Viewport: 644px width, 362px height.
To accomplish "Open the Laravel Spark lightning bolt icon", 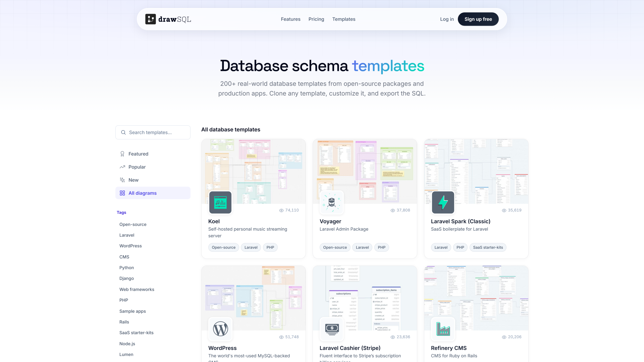I will click(443, 202).
